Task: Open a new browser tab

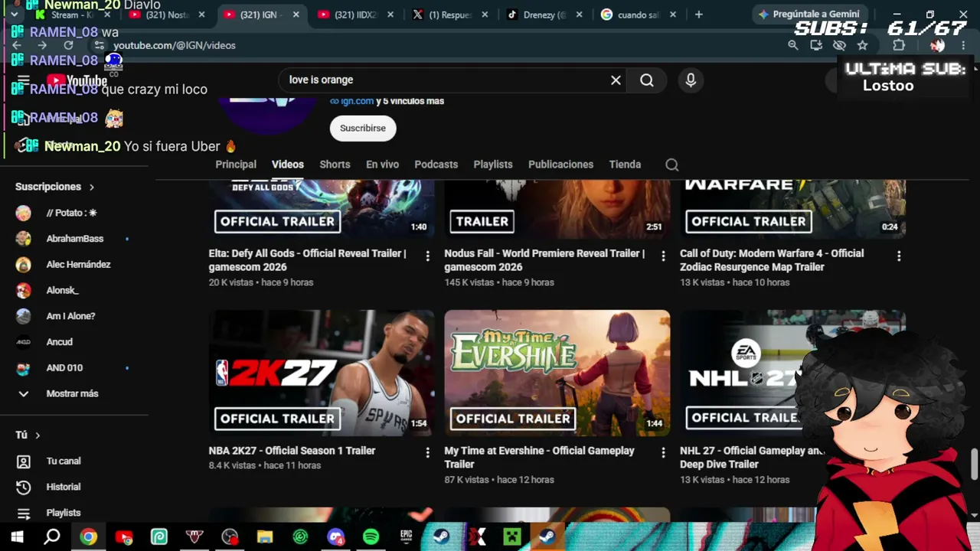Action: 698,15
